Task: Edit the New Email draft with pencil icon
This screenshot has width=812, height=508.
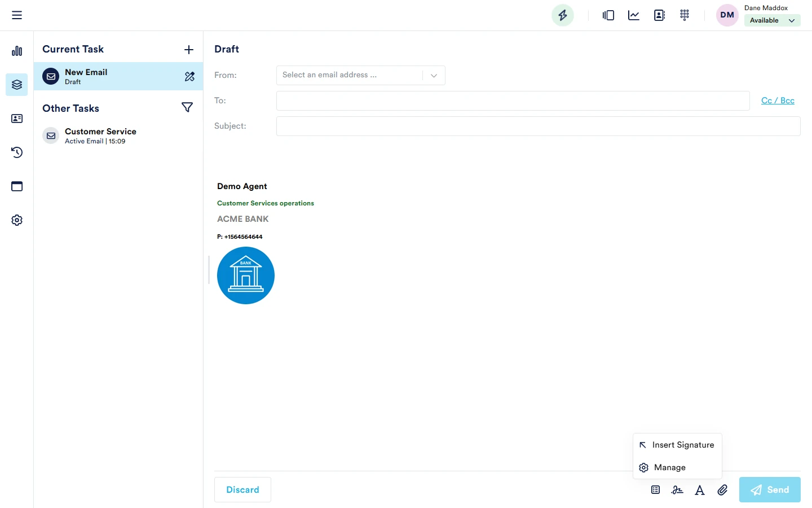Action: tap(189, 76)
